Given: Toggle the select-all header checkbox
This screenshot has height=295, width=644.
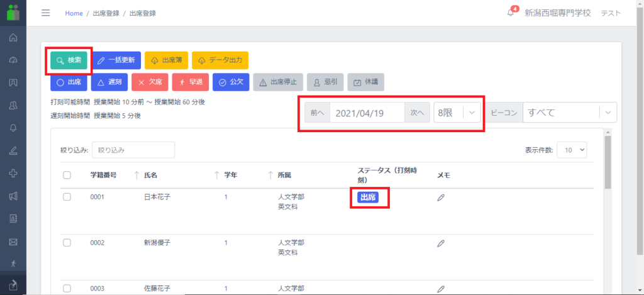Looking at the screenshot, I should tap(67, 175).
